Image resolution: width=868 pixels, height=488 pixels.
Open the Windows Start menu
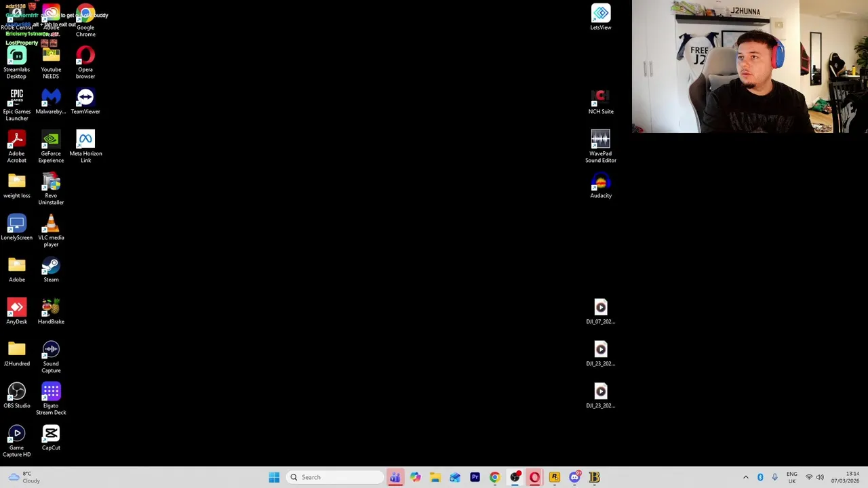pos(274,477)
